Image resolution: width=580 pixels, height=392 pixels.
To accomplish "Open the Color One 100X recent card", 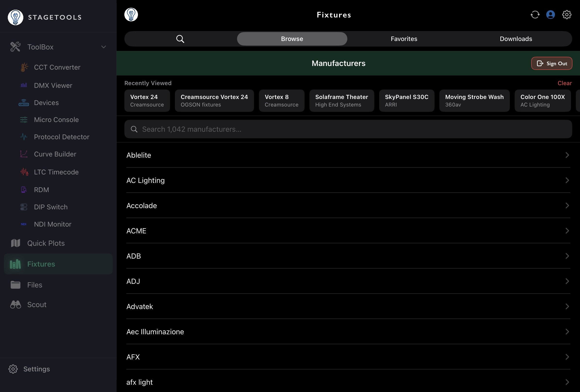I will coord(543,101).
